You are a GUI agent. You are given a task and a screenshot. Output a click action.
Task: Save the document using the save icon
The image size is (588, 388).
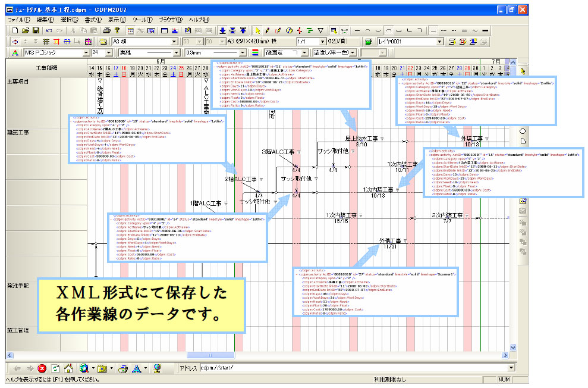pos(36,30)
